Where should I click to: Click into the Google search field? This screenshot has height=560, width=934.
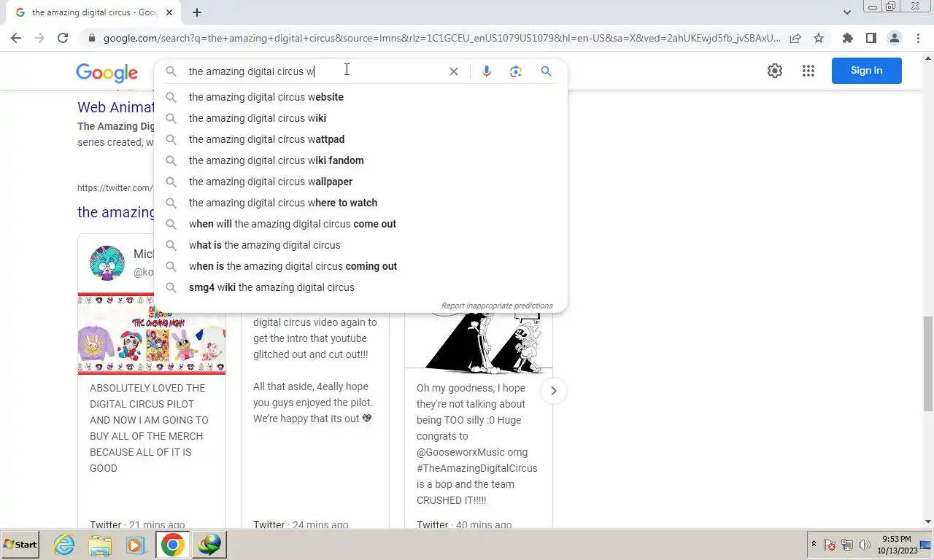pos(314,71)
